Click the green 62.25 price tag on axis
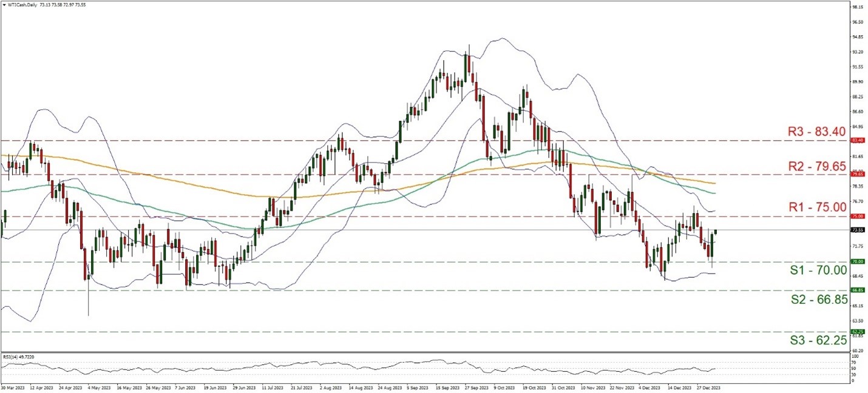 coord(857,332)
